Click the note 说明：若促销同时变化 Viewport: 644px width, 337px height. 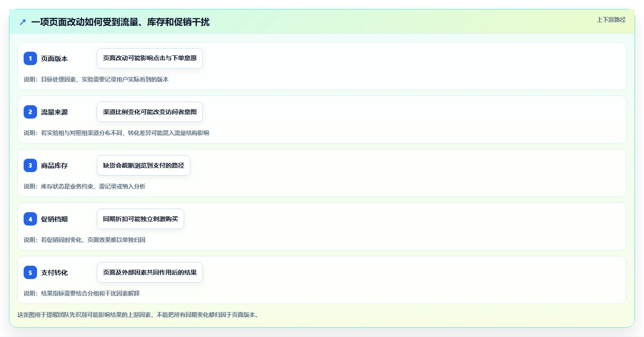click(x=84, y=240)
